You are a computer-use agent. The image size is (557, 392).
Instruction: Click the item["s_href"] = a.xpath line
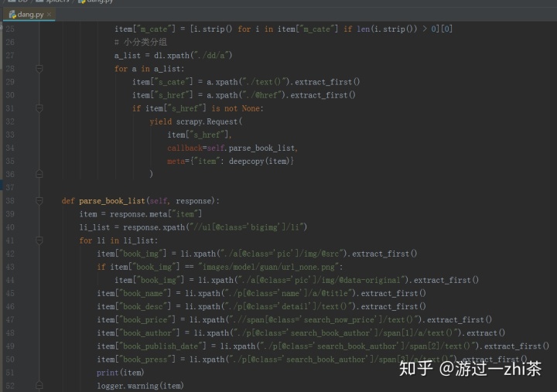coord(244,95)
